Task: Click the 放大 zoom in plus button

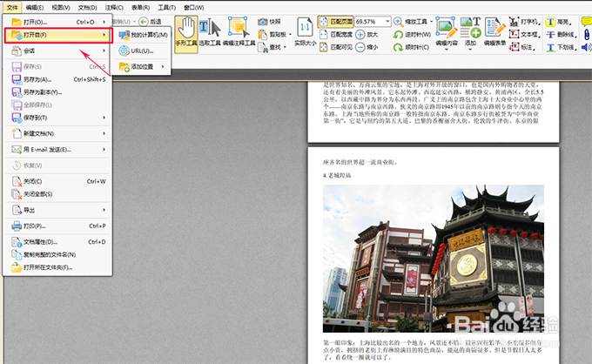Action: coord(367,34)
